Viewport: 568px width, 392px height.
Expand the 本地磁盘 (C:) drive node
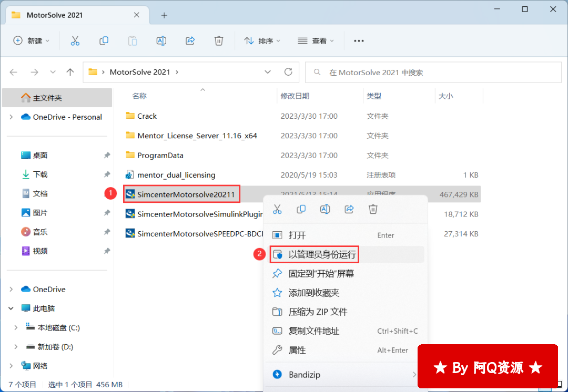tap(16, 327)
